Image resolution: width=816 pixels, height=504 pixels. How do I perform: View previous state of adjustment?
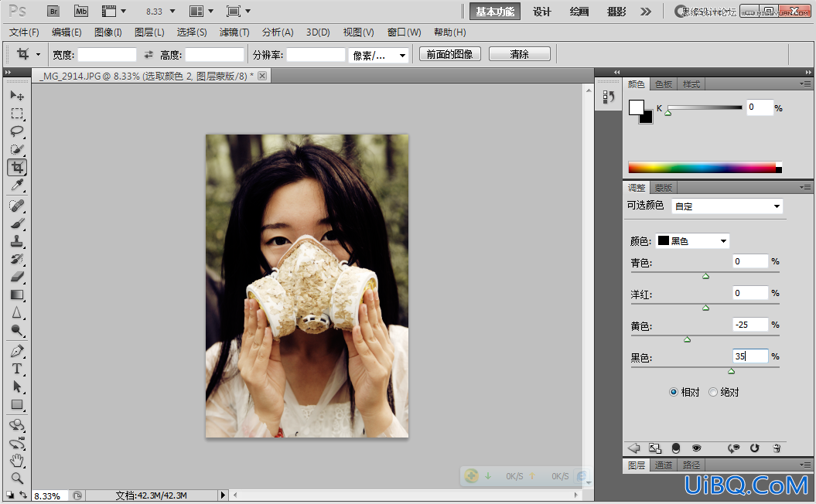(734, 448)
